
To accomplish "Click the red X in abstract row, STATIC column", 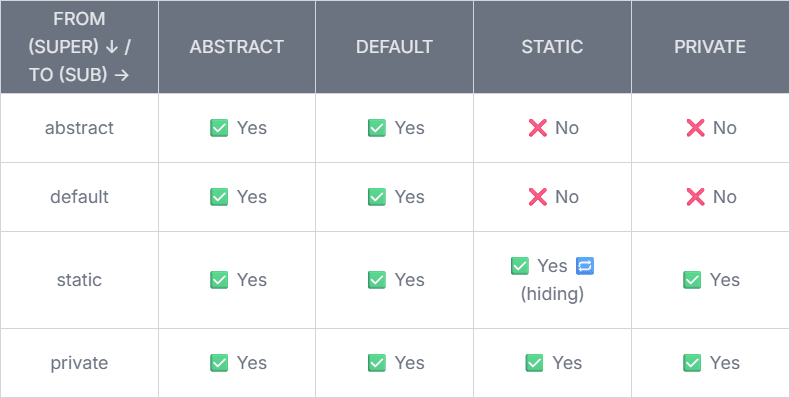I will click(x=538, y=128).
